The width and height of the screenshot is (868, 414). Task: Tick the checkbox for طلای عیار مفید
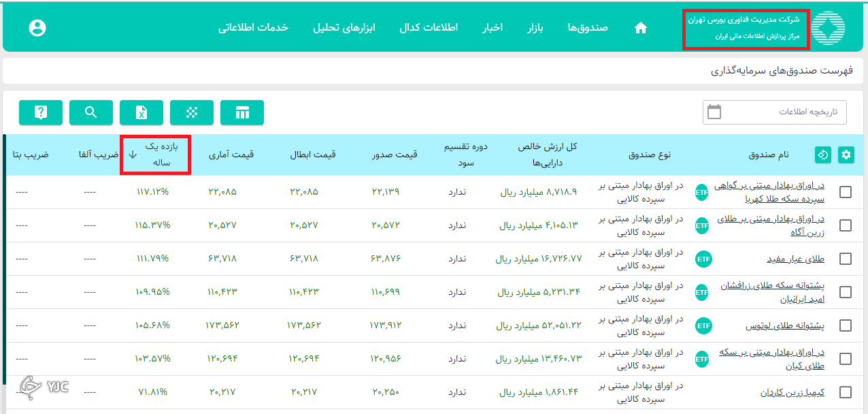pyautogui.click(x=846, y=259)
